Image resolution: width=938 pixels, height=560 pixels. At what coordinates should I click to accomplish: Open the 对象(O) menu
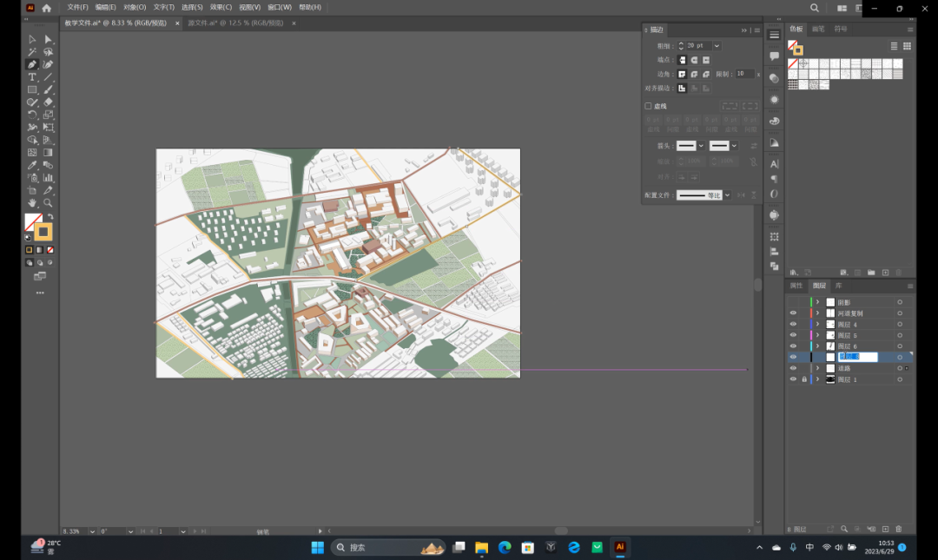(135, 7)
